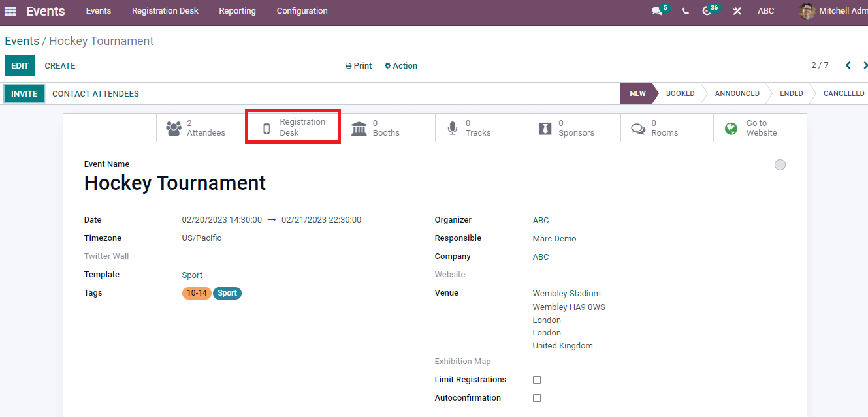Click the Wembley HA9 0WS address line

point(569,307)
